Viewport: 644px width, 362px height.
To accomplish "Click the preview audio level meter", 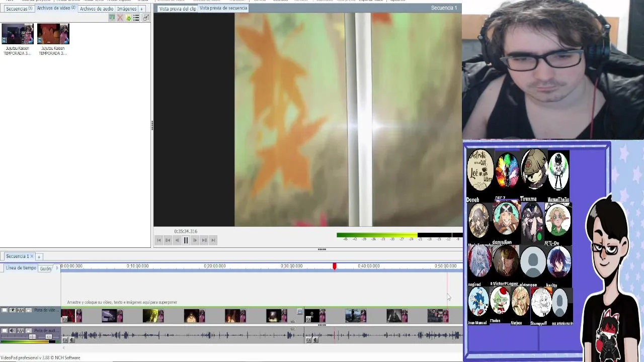I will 399,235.
